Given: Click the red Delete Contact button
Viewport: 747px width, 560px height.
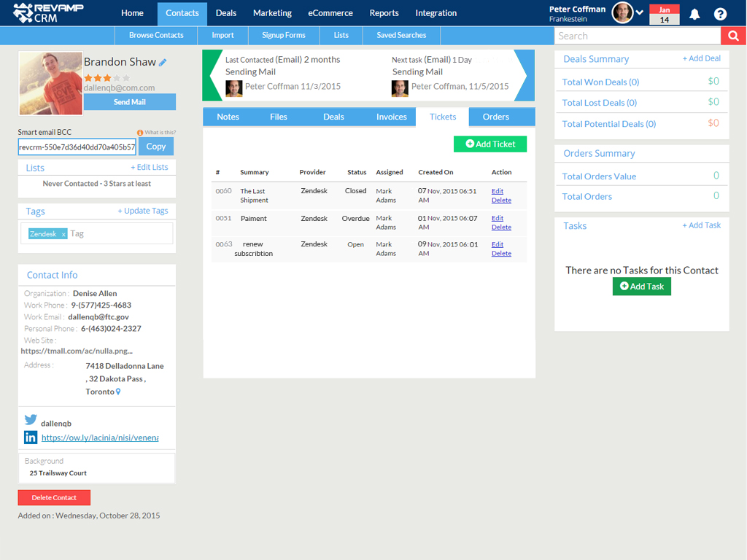Looking at the screenshot, I should [x=54, y=497].
